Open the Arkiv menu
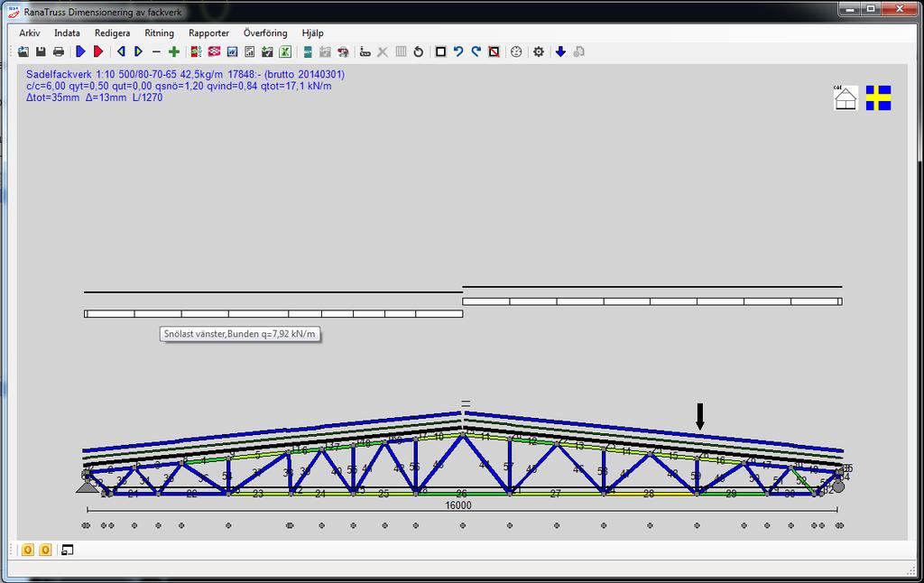Screen dimensions: 924x583 click(x=30, y=33)
